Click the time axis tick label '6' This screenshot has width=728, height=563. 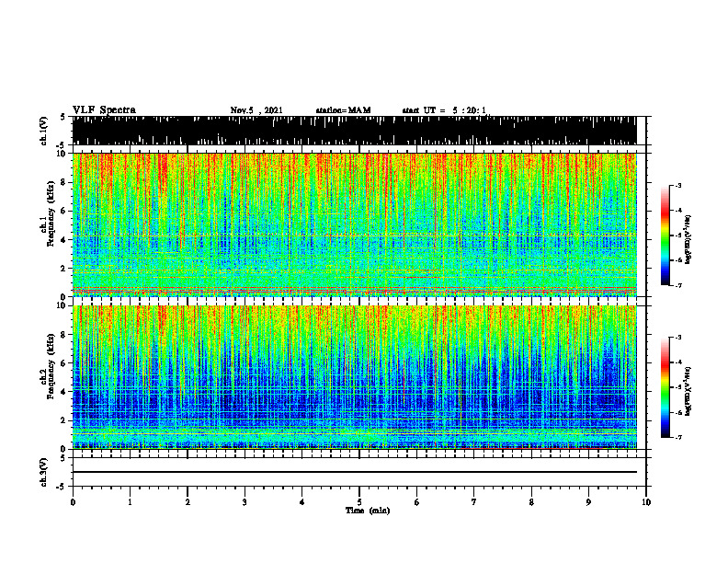tap(417, 502)
